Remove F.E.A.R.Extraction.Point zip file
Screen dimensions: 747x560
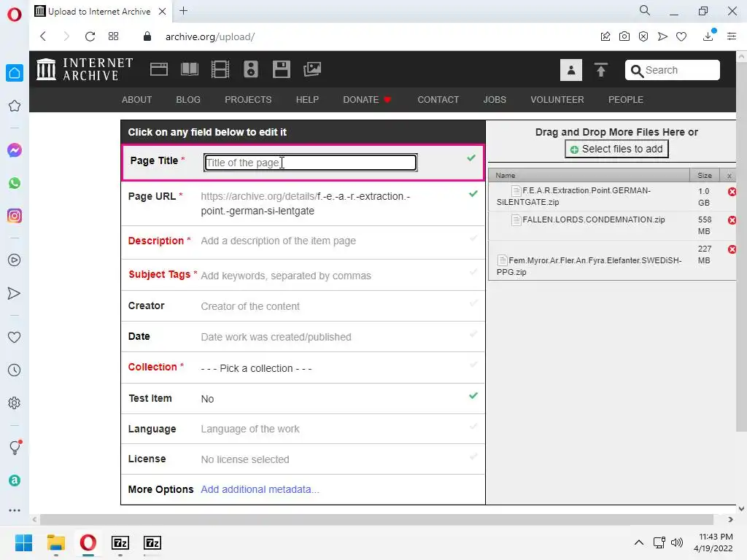tap(732, 192)
